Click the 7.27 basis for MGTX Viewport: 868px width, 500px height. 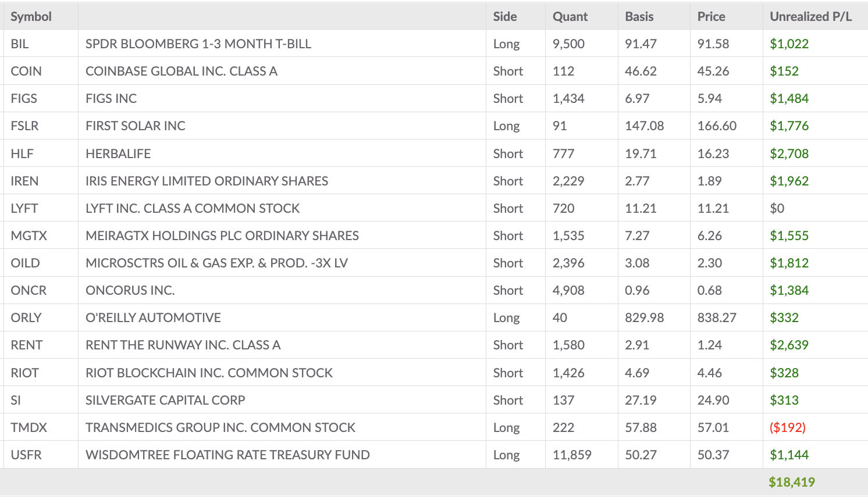(x=637, y=235)
